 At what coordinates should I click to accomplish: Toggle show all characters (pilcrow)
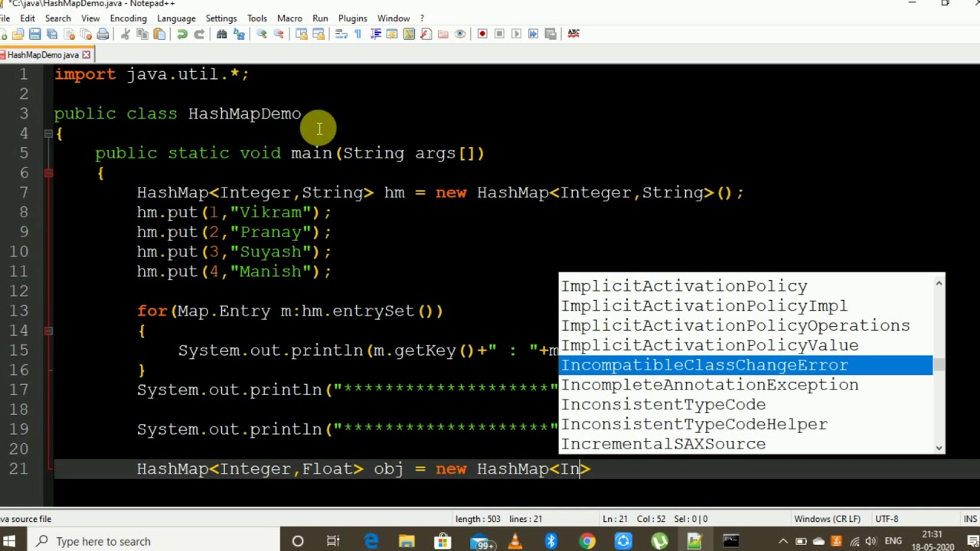(x=358, y=34)
